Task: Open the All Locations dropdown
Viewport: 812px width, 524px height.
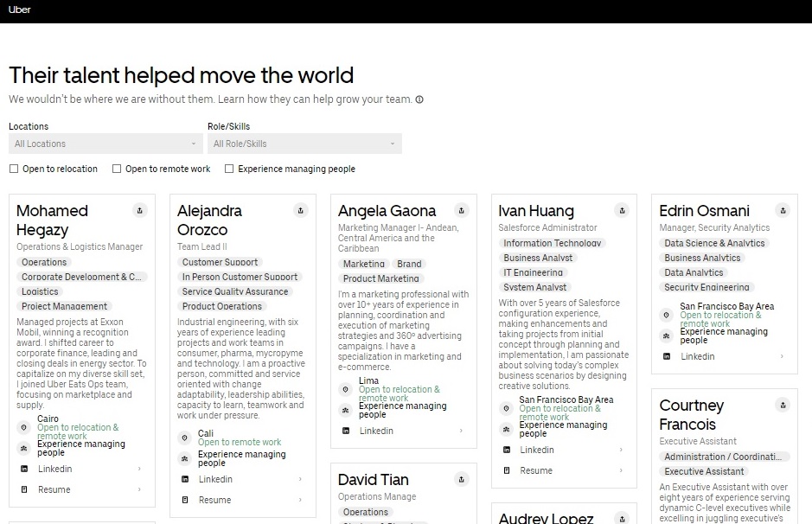Action: (x=105, y=144)
